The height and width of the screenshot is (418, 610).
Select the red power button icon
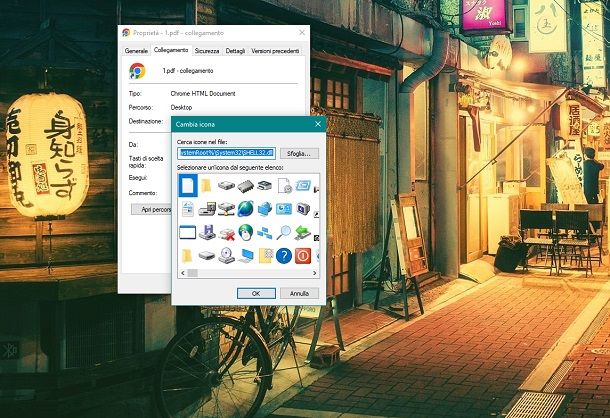(x=303, y=256)
